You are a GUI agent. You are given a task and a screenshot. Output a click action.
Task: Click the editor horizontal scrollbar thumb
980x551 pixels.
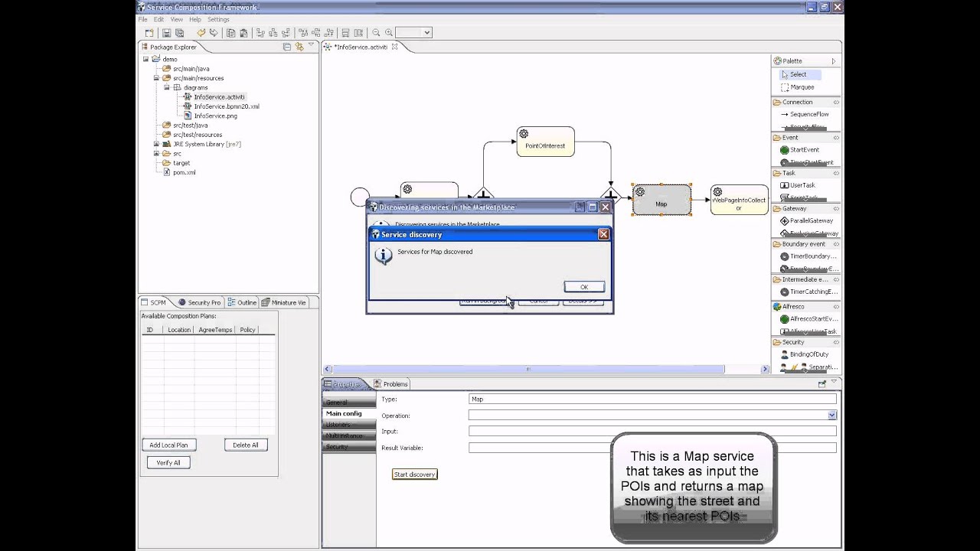[x=528, y=369]
